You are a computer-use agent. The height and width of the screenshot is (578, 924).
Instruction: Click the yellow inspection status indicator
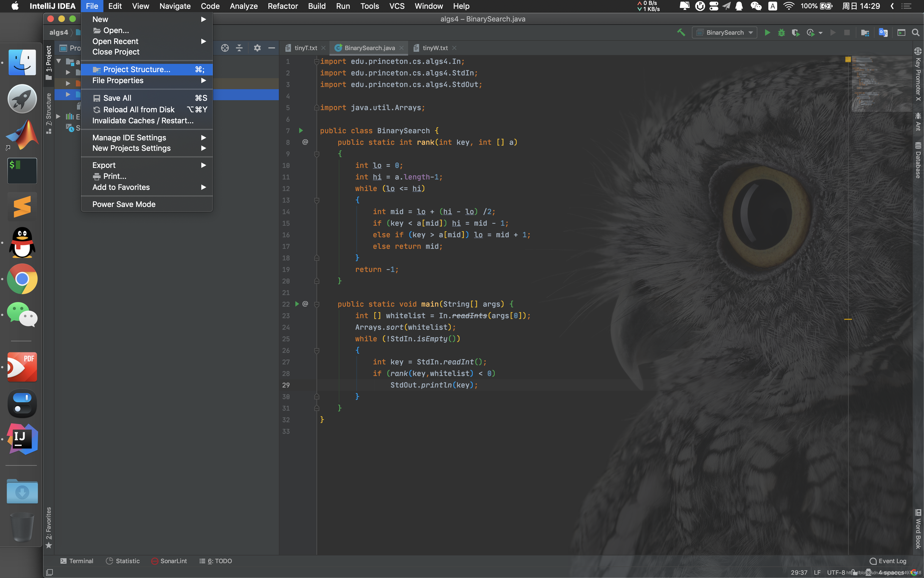[848, 59]
